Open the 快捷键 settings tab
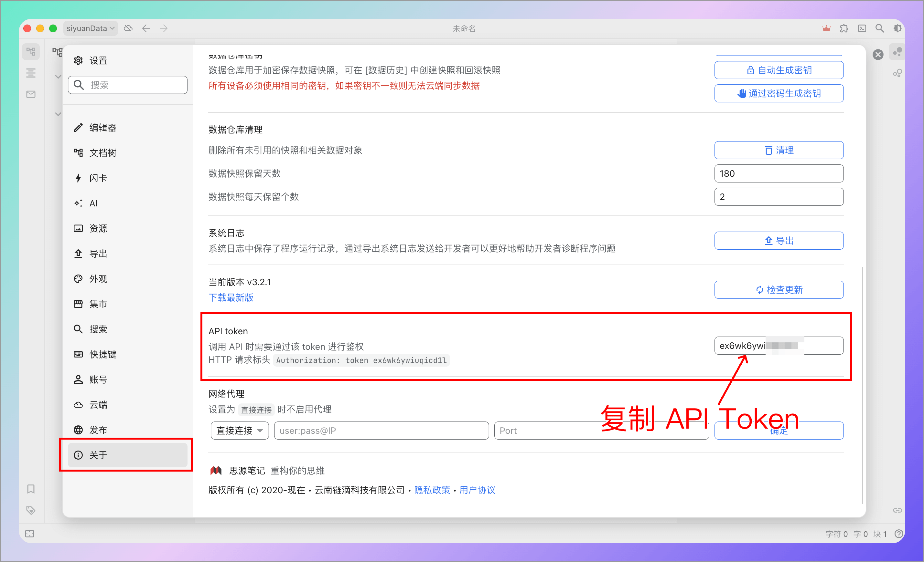Viewport: 924px width, 562px height. tap(103, 354)
